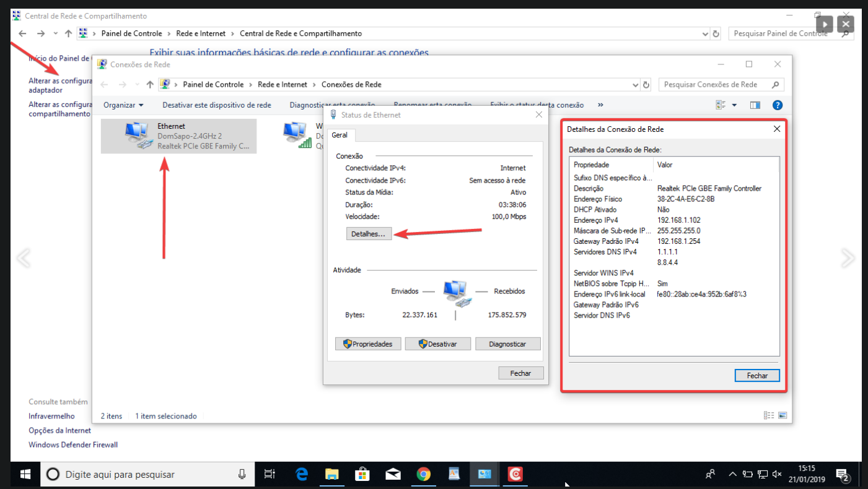
Task: Open the Infravermelho link
Action: point(51,416)
